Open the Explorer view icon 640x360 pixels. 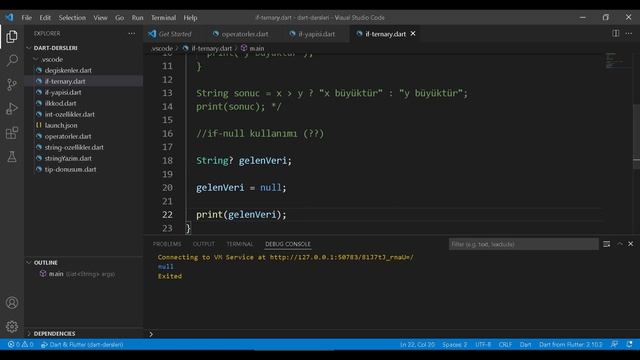12,37
